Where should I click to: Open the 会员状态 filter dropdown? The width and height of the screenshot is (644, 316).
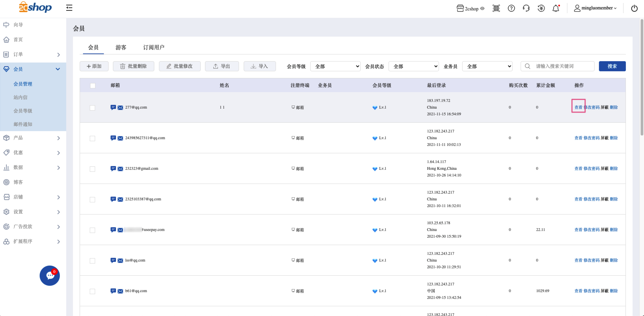coord(413,66)
